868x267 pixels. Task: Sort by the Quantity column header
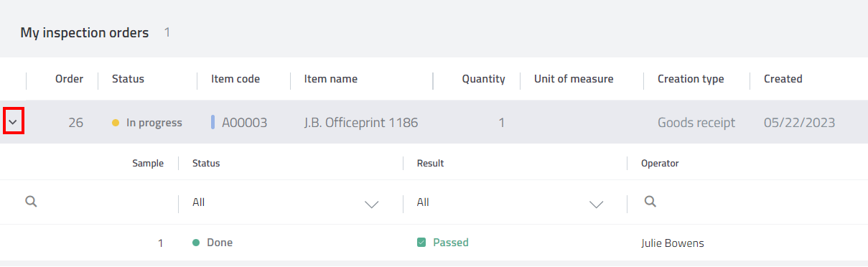(483, 79)
